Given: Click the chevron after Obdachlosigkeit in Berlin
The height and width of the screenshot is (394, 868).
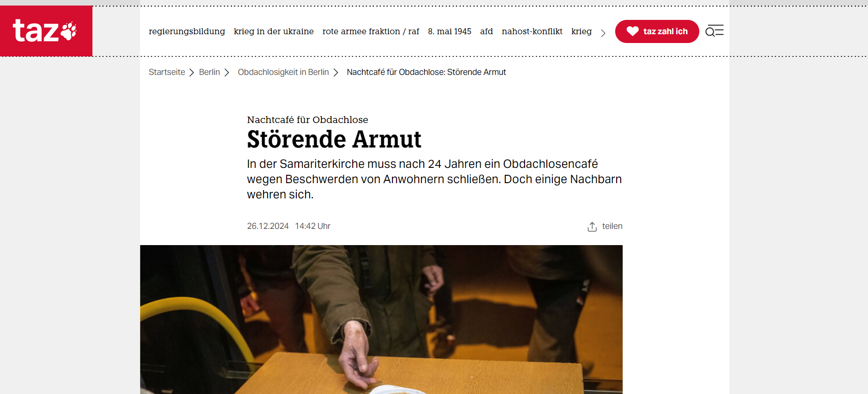Looking at the screenshot, I should tap(336, 73).
